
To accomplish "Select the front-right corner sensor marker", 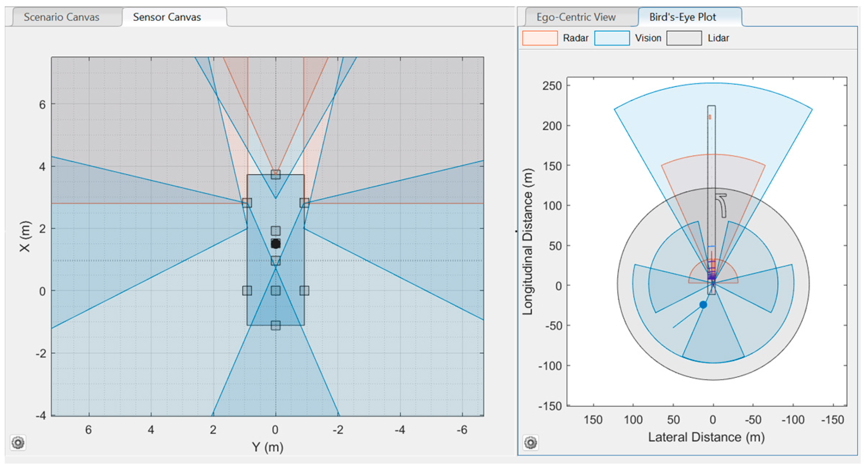I will coord(304,203).
